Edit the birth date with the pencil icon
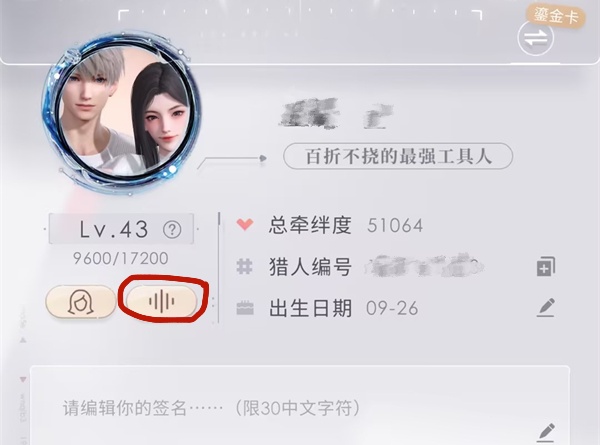This screenshot has width=600, height=445. pos(546,308)
